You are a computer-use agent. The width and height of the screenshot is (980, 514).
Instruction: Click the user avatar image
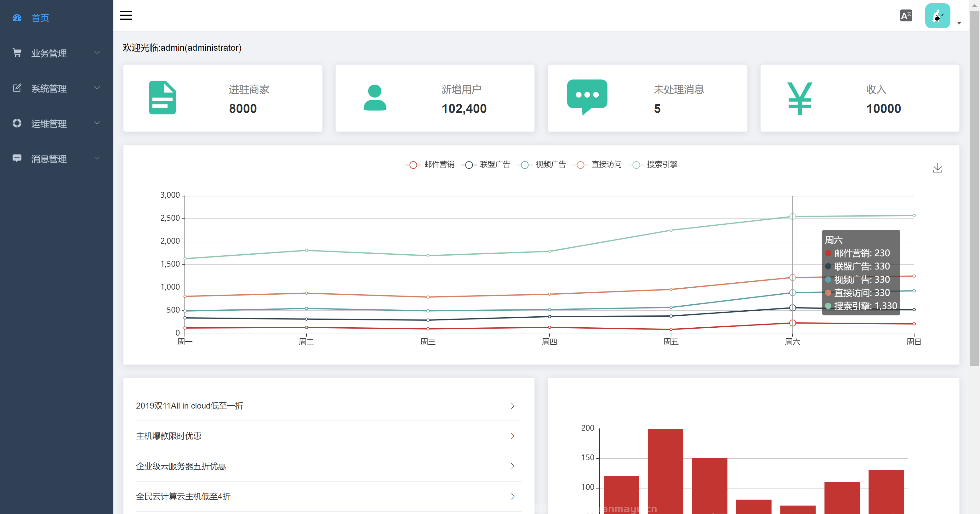[937, 16]
